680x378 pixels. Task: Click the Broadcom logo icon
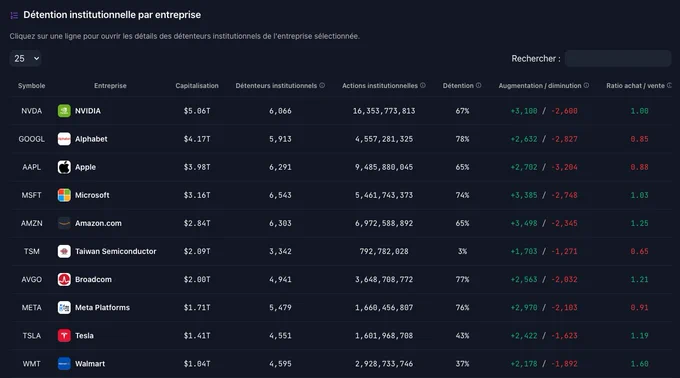tap(64, 279)
